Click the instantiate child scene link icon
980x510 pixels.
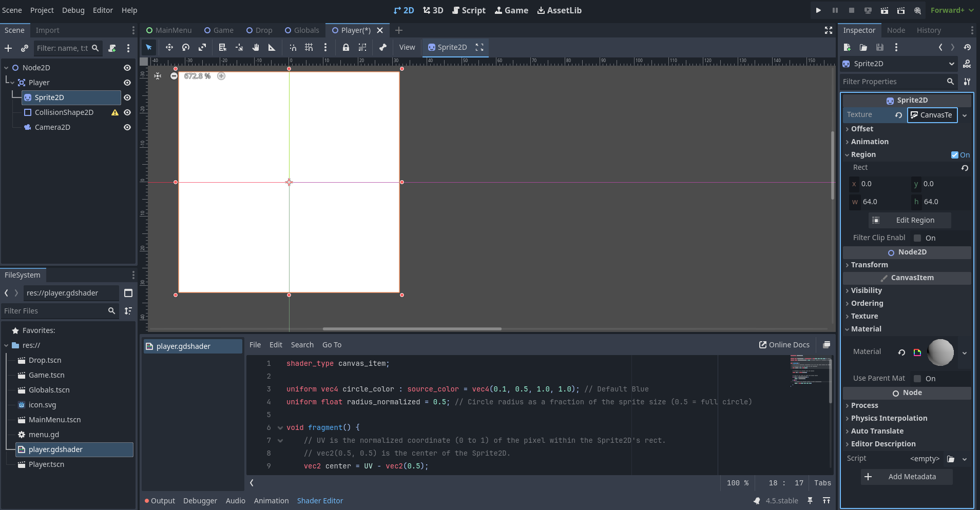click(24, 48)
